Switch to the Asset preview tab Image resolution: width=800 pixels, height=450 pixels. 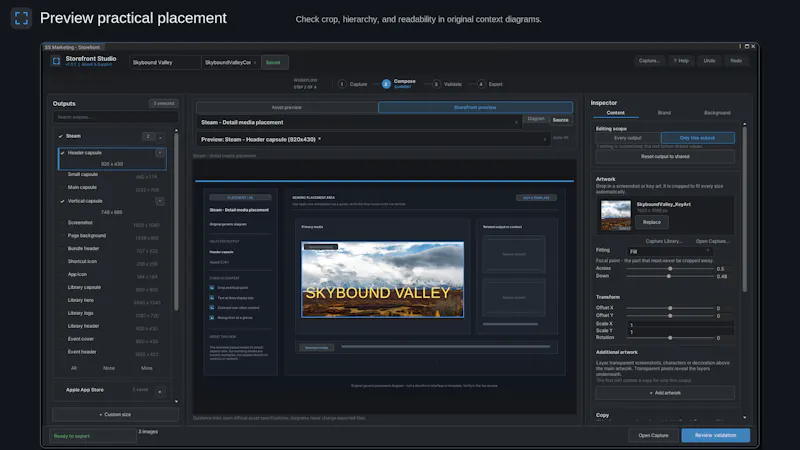click(287, 108)
